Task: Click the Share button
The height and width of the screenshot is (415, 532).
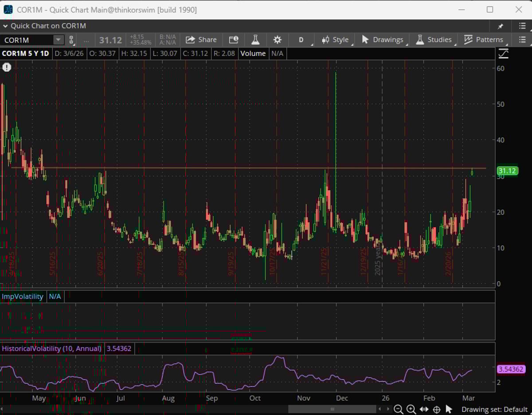Action: pos(201,39)
